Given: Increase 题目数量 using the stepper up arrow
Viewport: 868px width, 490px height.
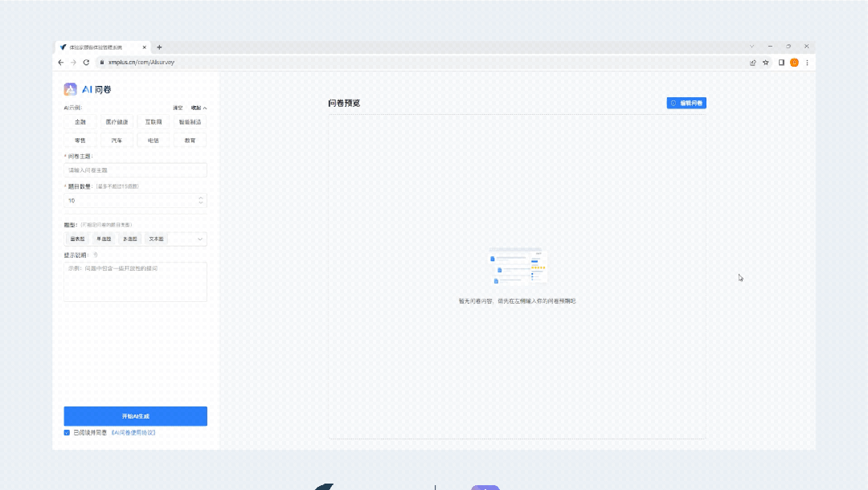Looking at the screenshot, I should [x=200, y=198].
